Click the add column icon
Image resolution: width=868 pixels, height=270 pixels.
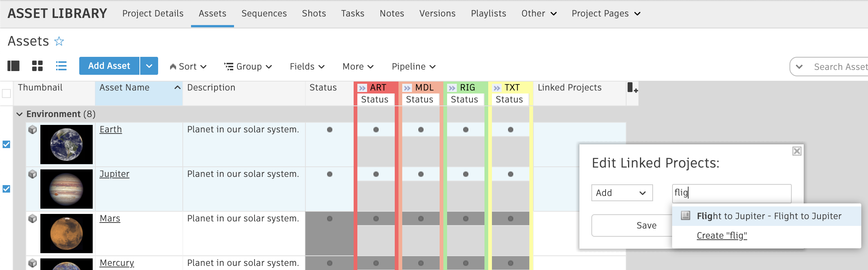pos(632,88)
